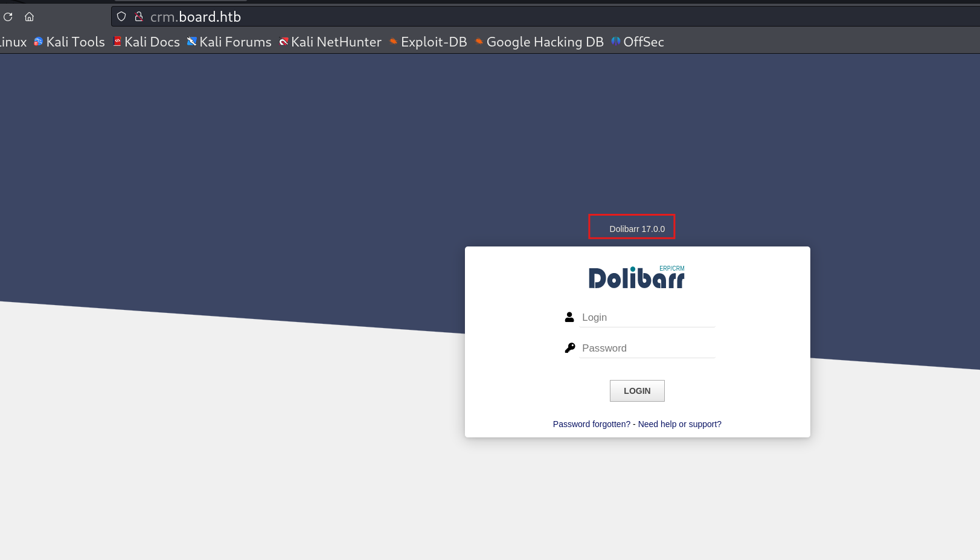Click the insecure connection padlock icon
980x560 pixels.
point(139,17)
